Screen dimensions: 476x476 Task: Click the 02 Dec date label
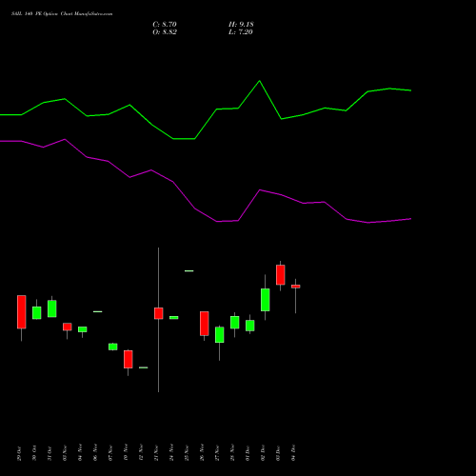[263, 453]
